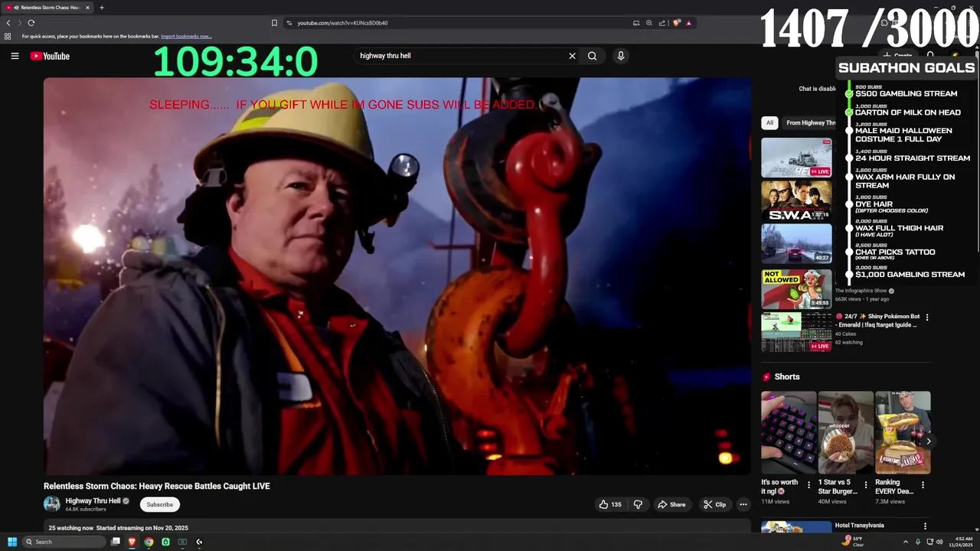This screenshot has height=551, width=980.
Task: Click the Hotel Transylvania video title
Action: [859, 526]
